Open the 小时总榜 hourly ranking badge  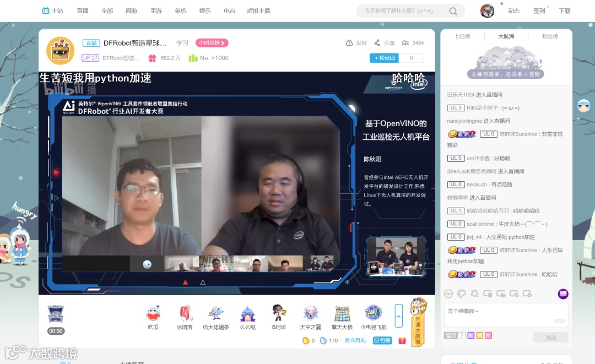[212, 43]
